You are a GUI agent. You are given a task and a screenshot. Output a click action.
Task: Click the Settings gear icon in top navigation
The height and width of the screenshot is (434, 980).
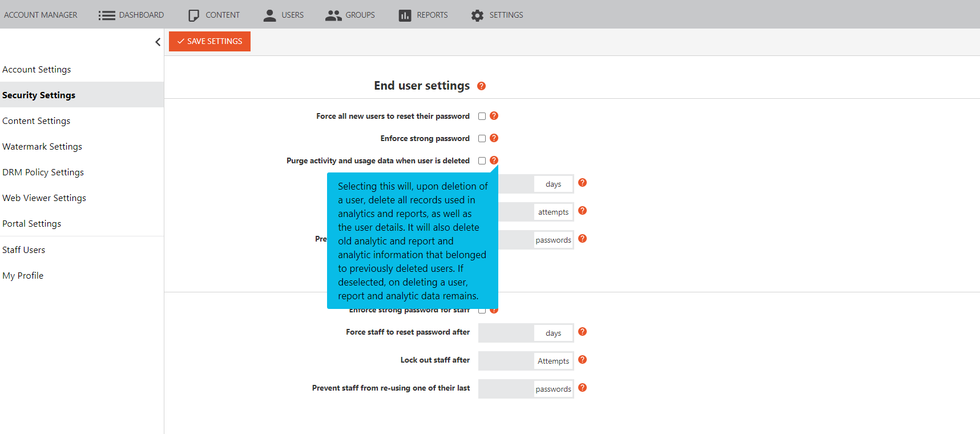477,15
